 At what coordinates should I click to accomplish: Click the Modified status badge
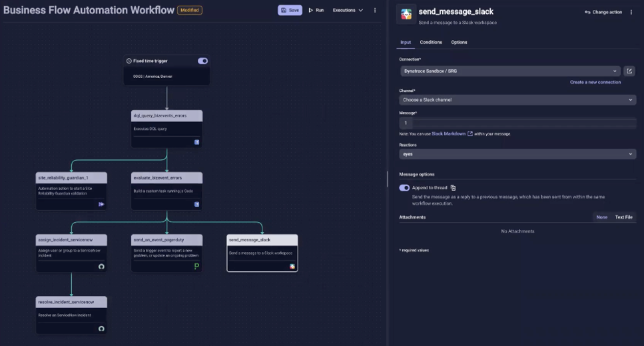click(x=190, y=10)
